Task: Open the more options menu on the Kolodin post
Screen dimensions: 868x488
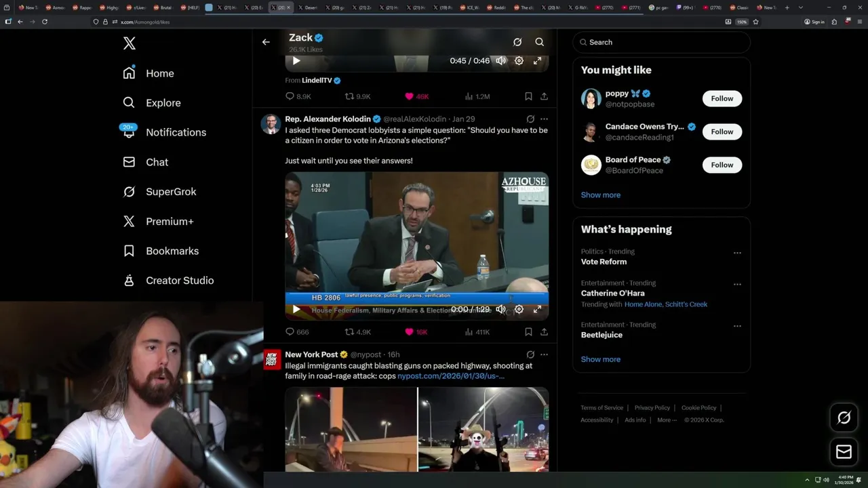Action: coord(544,119)
